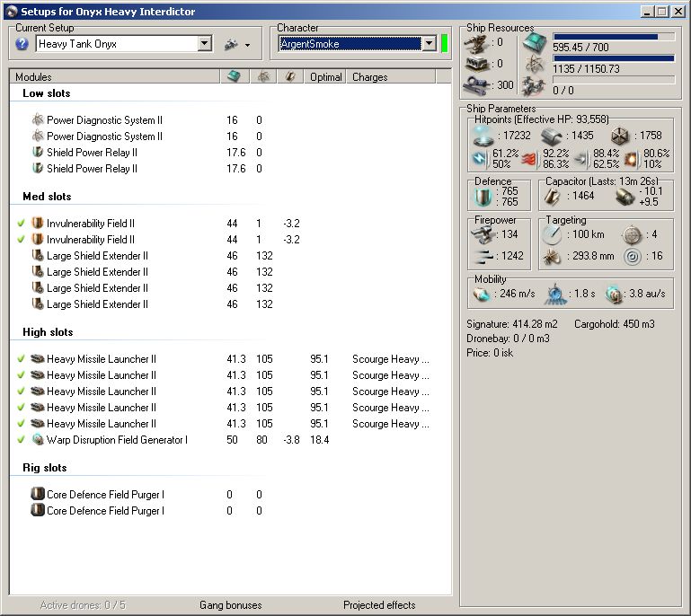Click the drone bandwidth icon showing 0 / 0
This screenshot has height=616, width=691.
click(x=533, y=86)
